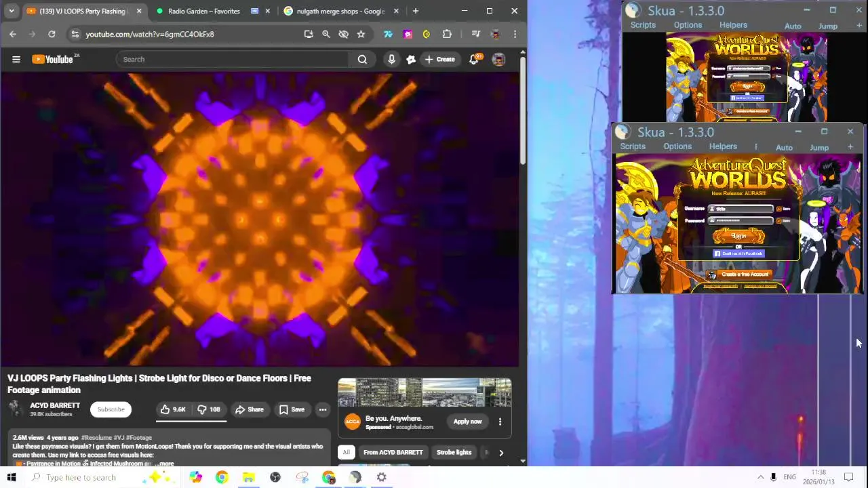Screen dimensions: 868x488
Task: Open the Chrome profile avatar
Action: 495,34
